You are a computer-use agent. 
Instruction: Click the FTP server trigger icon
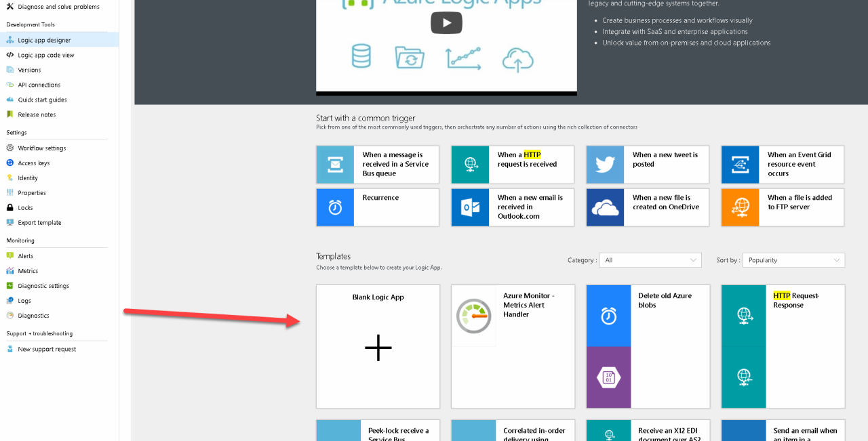740,207
